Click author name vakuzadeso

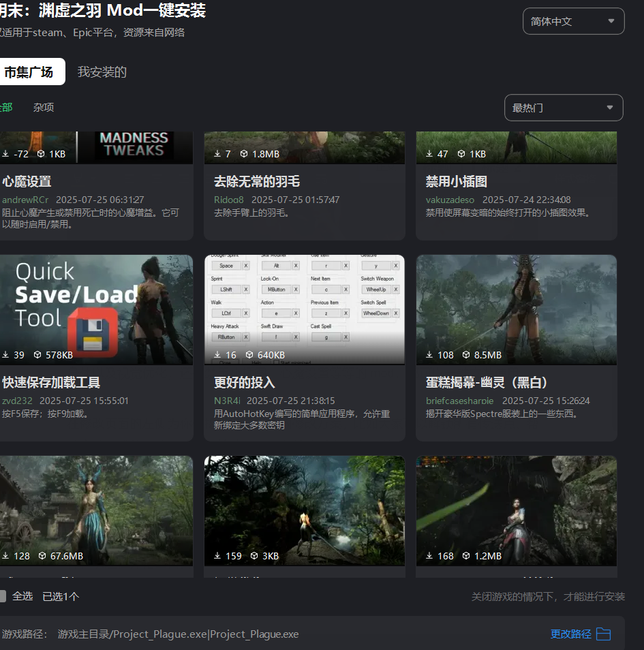tap(450, 200)
